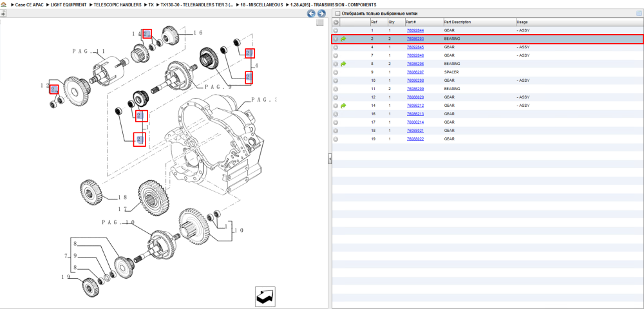Click the plus circle icon for Ref 2 BEARING

(336, 39)
